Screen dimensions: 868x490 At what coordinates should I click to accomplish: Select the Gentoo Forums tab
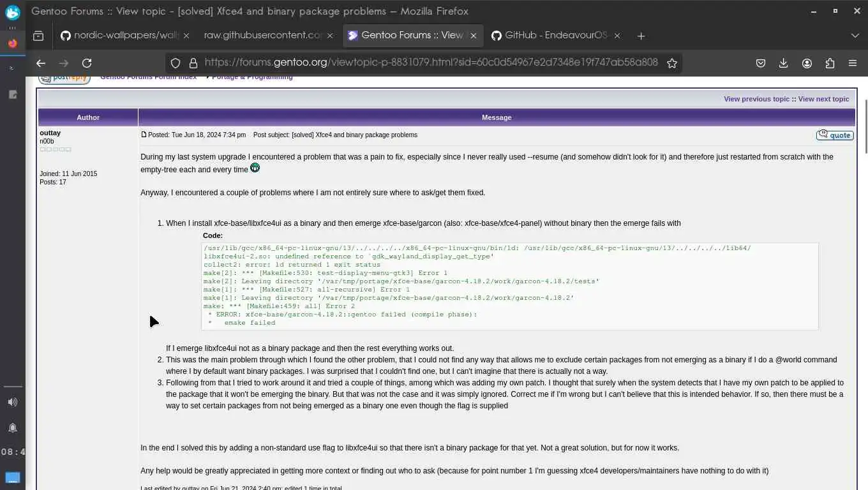[412, 35]
